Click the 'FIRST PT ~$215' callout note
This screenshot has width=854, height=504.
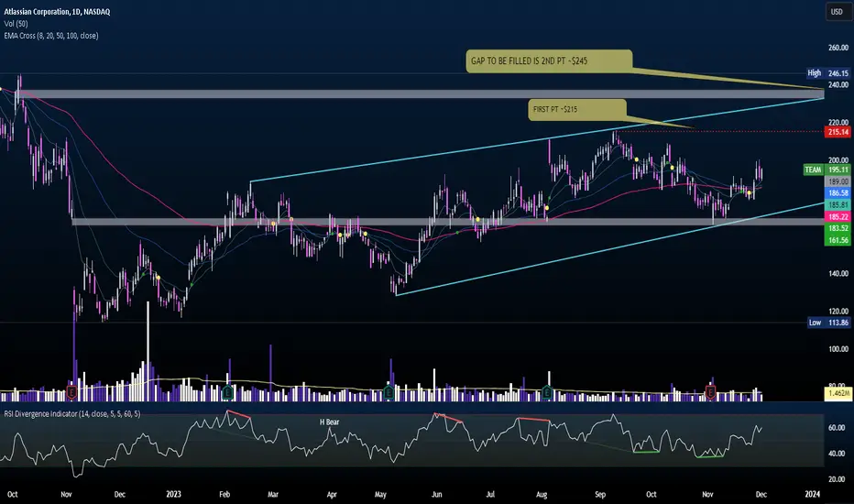coord(576,110)
